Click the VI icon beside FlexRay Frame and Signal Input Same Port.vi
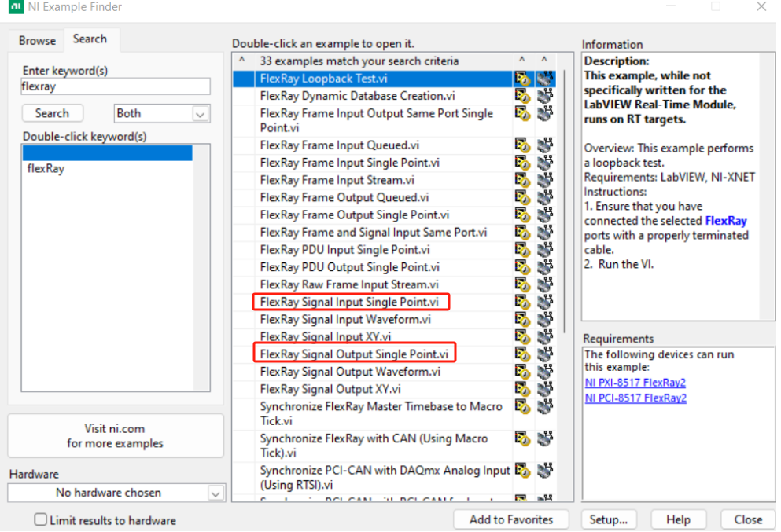This screenshot has width=781, height=532. pos(522,233)
